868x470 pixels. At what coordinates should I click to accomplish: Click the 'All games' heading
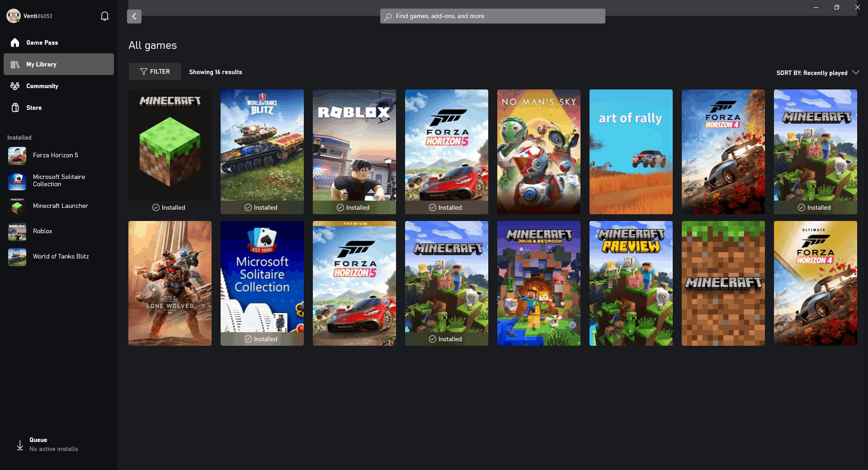pyautogui.click(x=152, y=45)
